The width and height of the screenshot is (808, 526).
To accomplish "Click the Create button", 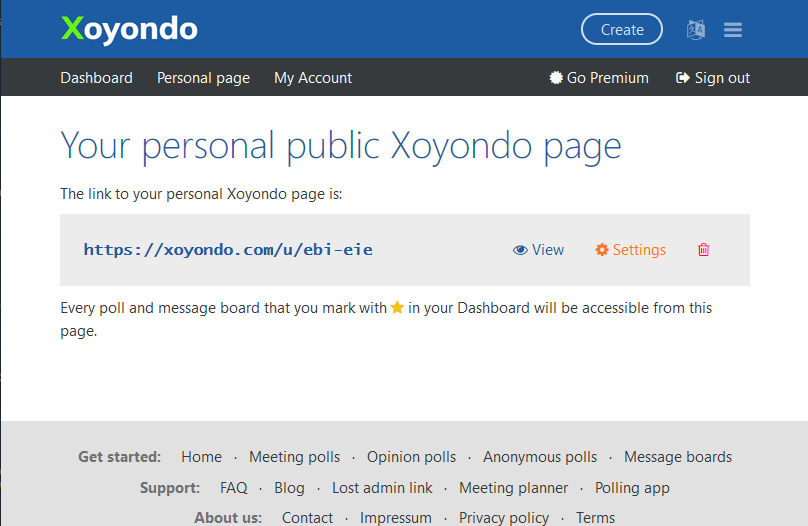I will click(622, 29).
